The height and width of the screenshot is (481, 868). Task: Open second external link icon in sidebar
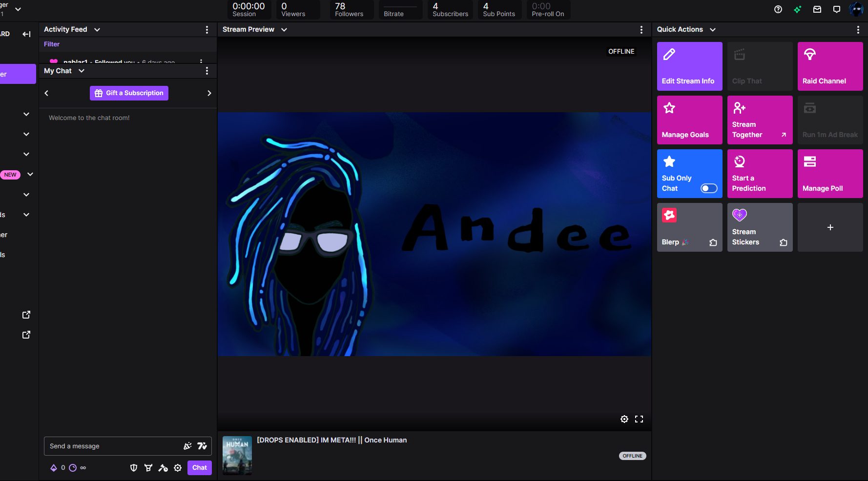[26, 335]
